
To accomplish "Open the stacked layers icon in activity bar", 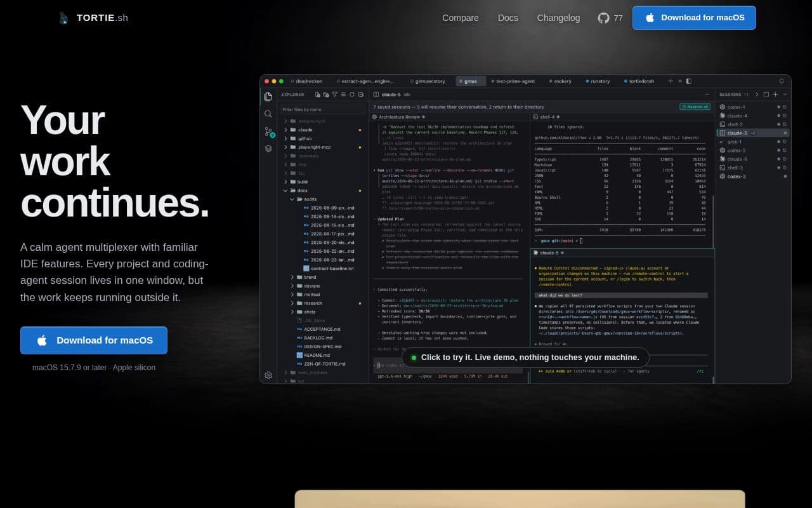I will (268, 149).
